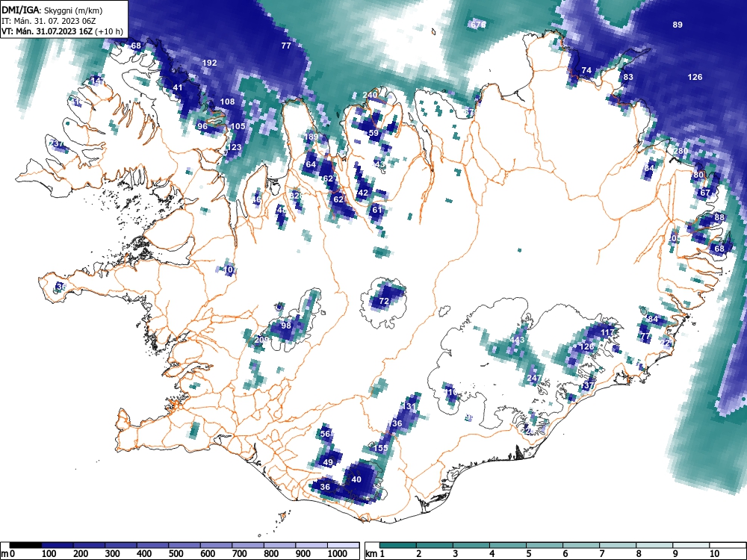
Task: Select the '64' visibility value
Action: (x=311, y=165)
